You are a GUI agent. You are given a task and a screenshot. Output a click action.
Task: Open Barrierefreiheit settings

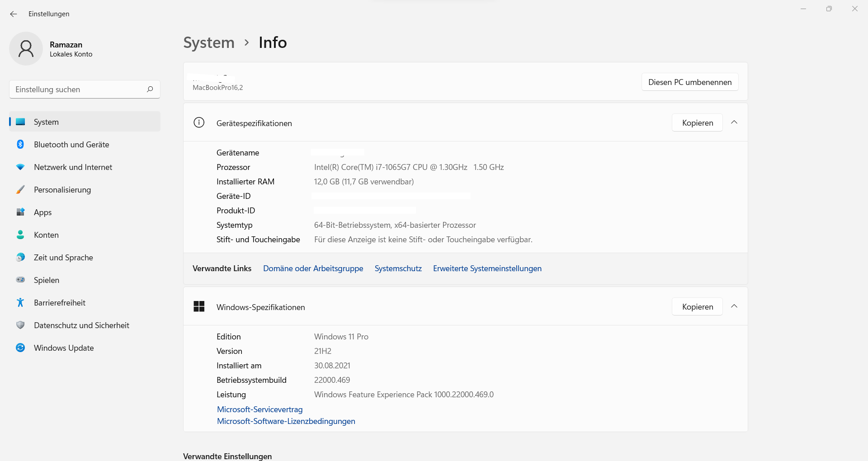(85, 302)
